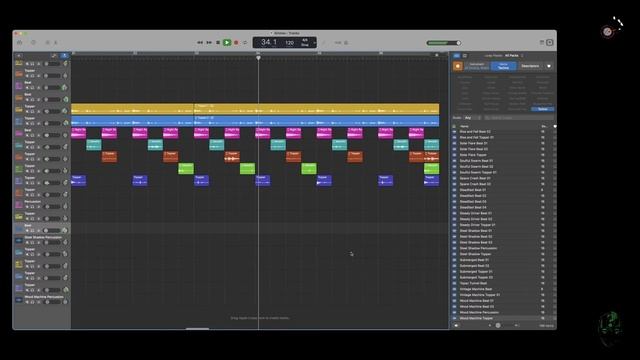
Task: Select the Instrument tab in loop browser
Action: click(477, 66)
